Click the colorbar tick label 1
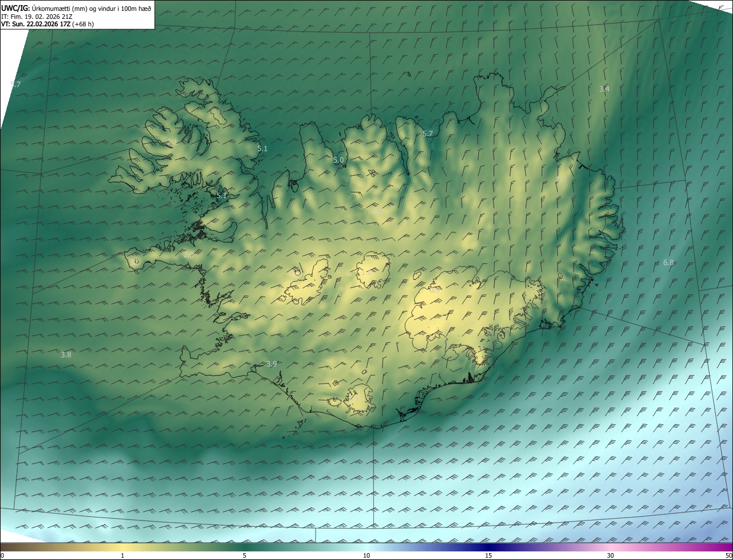 [x=123, y=555]
